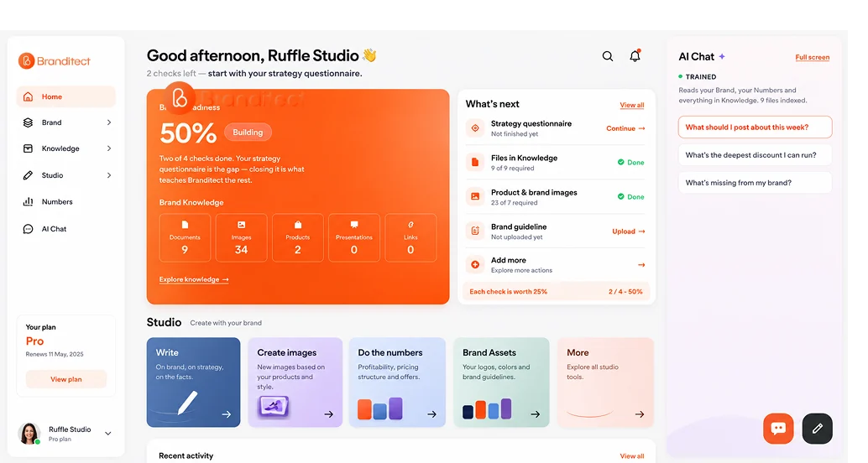868x463 pixels.
Task: Click the Presentations tile showing 0
Action: [x=354, y=238]
